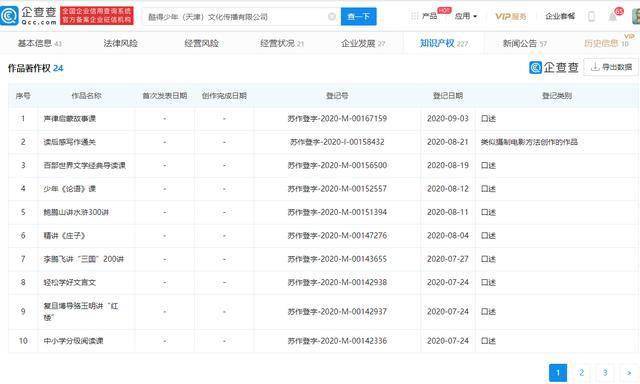Select work name 复旦博导骆玉明讲“红楼”

(81, 311)
